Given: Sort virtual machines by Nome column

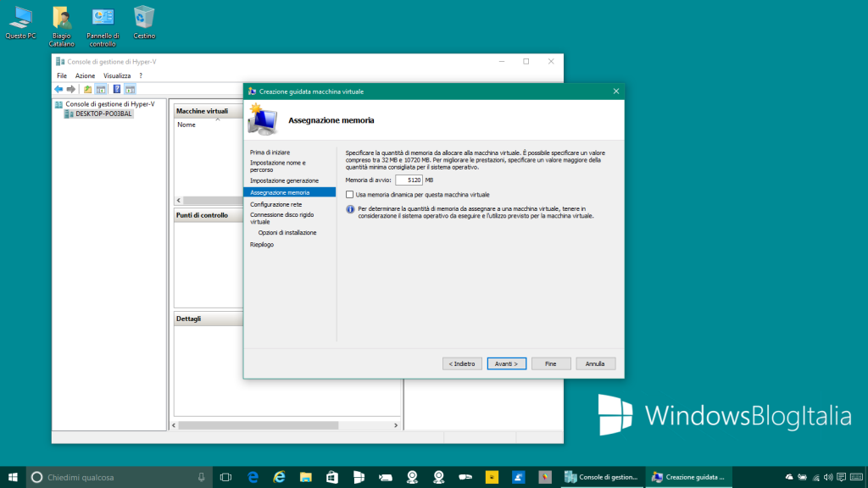Looking at the screenshot, I should coord(186,125).
